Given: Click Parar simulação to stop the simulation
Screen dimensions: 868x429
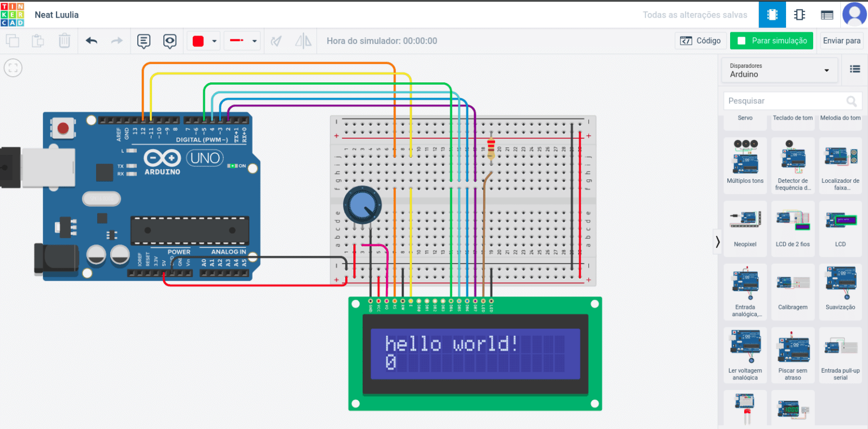Looking at the screenshot, I should pyautogui.click(x=771, y=41).
